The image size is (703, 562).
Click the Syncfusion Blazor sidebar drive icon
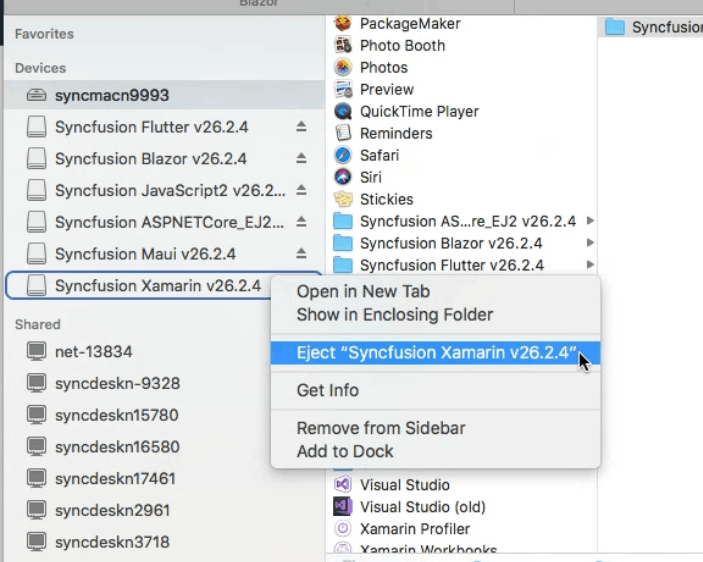point(36,158)
